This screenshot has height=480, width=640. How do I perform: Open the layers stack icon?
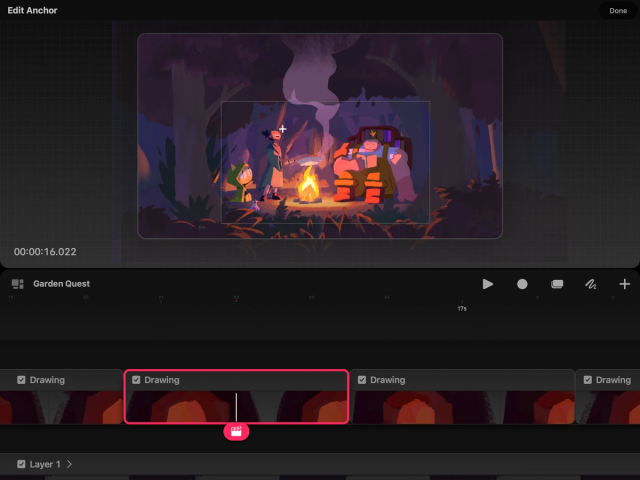(x=557, y=284)
